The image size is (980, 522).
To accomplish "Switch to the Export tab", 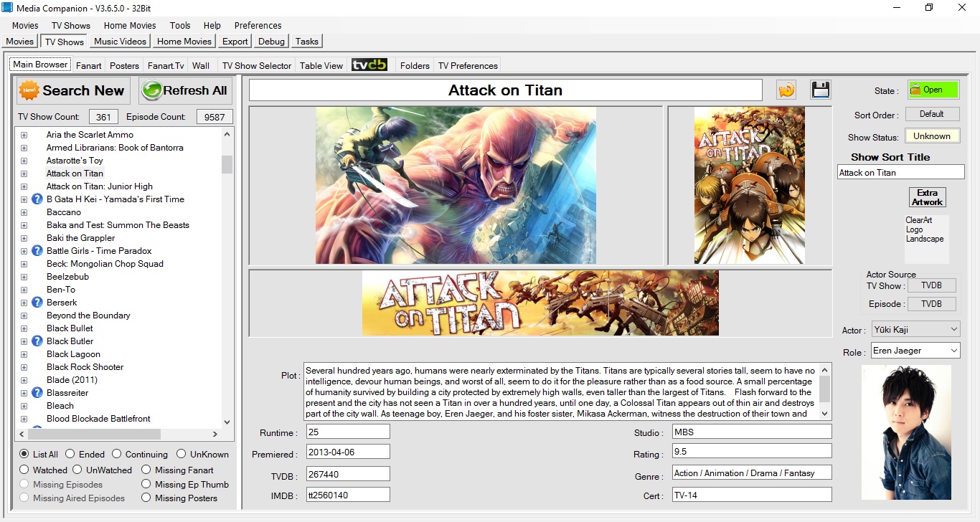I will (x=235, y=41).
